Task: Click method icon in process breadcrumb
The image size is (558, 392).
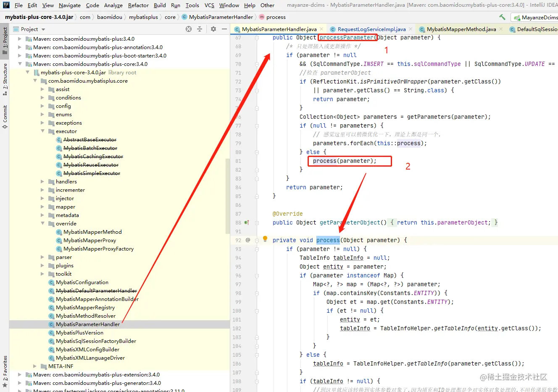Action: [x=262, y=17]
